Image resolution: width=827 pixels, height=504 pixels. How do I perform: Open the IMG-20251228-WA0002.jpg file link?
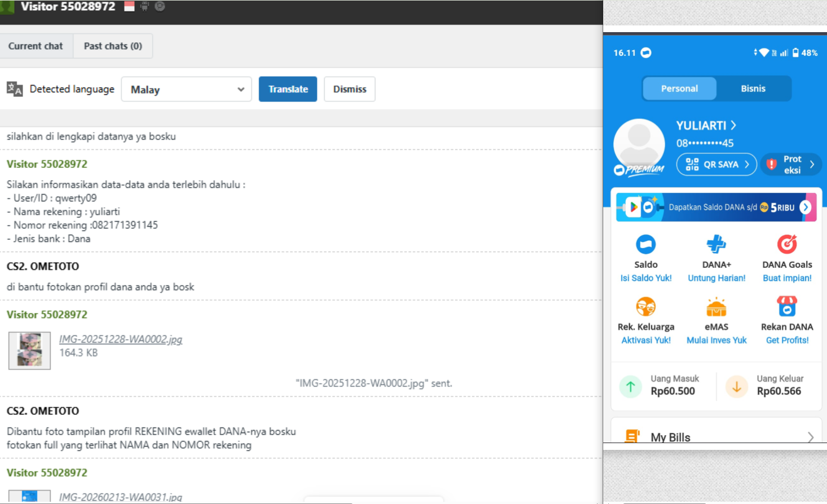121,339
